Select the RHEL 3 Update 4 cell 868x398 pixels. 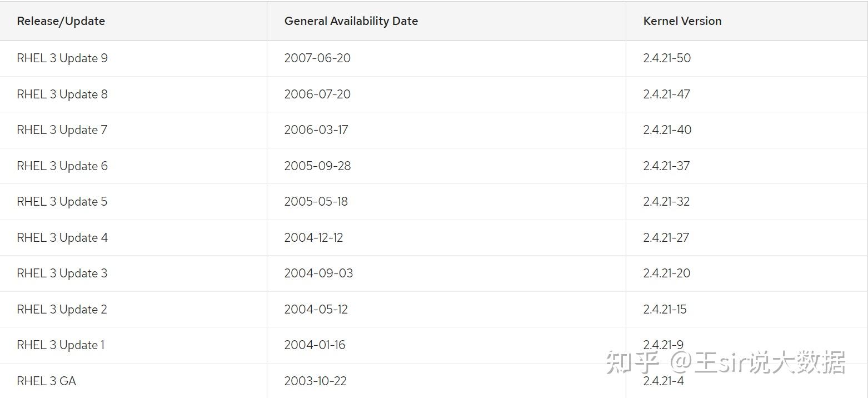click(x=62, y=238)
